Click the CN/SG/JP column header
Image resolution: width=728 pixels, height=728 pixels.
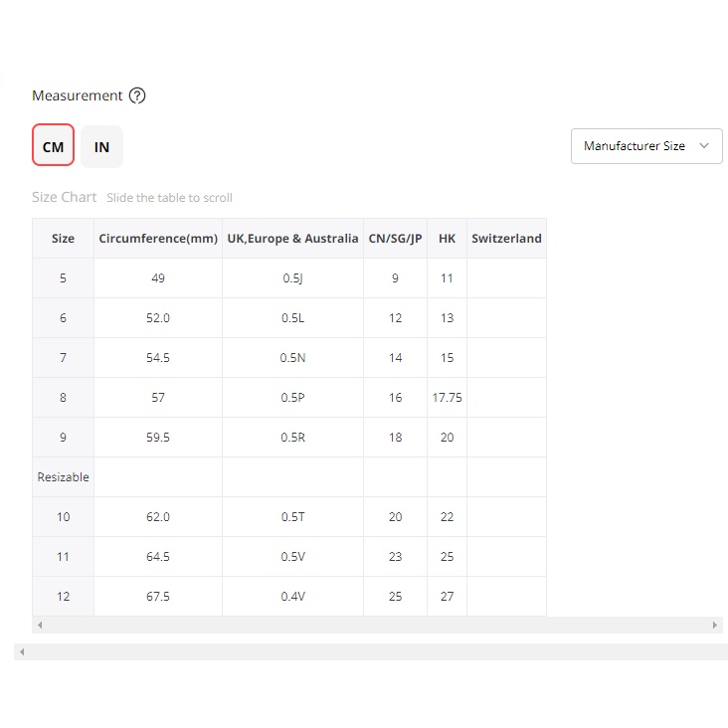pos(395,239)
